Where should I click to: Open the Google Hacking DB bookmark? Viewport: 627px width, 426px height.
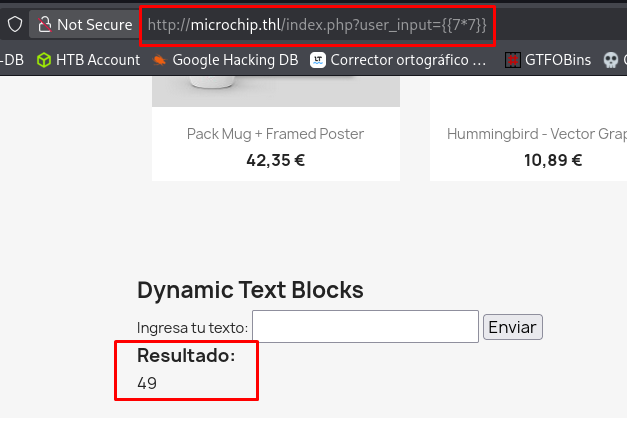235,60
